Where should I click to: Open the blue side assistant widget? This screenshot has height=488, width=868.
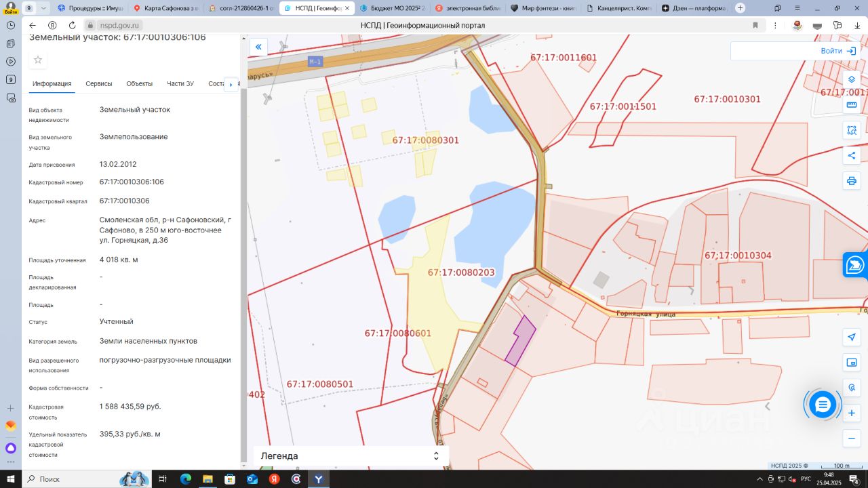pos(856,265)
